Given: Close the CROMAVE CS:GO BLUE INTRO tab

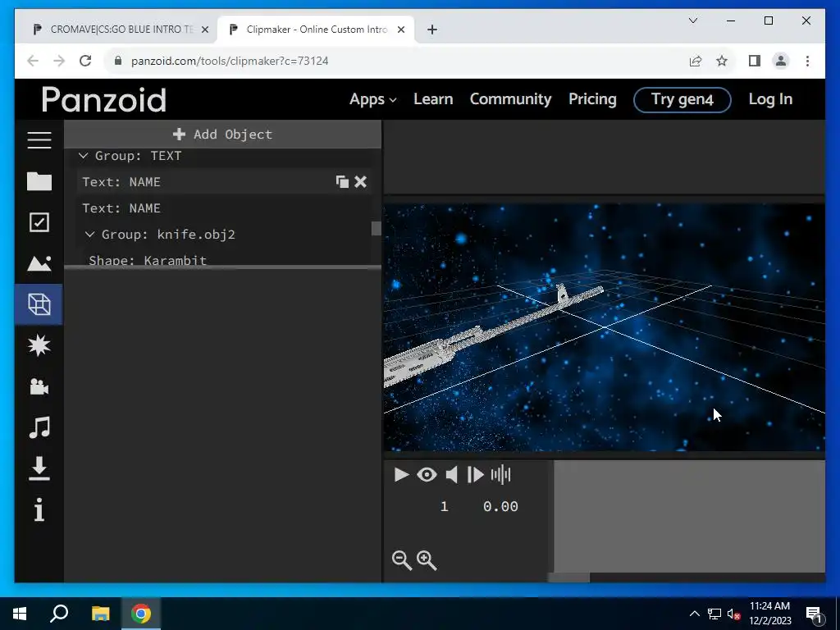Looking at the screenshot, I should point(204,30).
